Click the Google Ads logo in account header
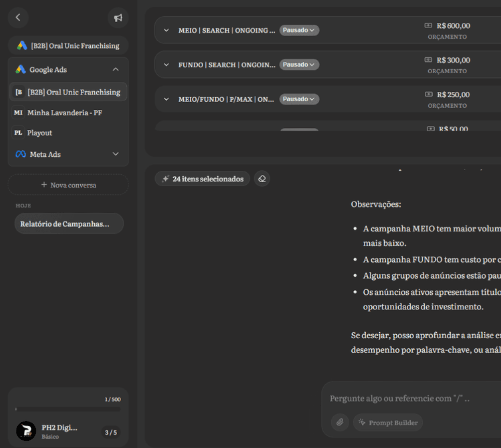Screen dimensions: 501x448 click(22, 45)
